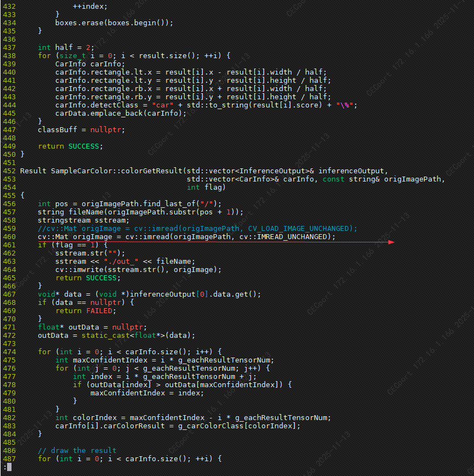Click 'cv::IMREAD_UNCHANGED' on line 460
Image resolution: width=474 pixels, height=476 pixels.
(283, 236)
